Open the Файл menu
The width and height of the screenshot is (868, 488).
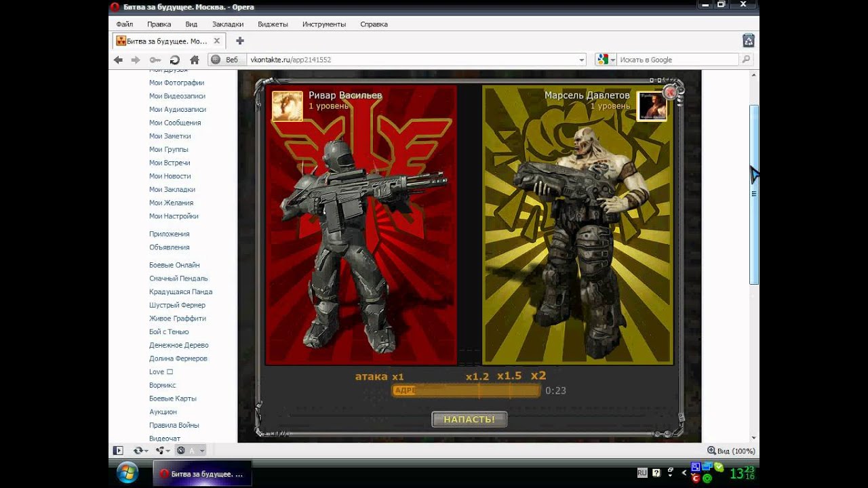124,24
